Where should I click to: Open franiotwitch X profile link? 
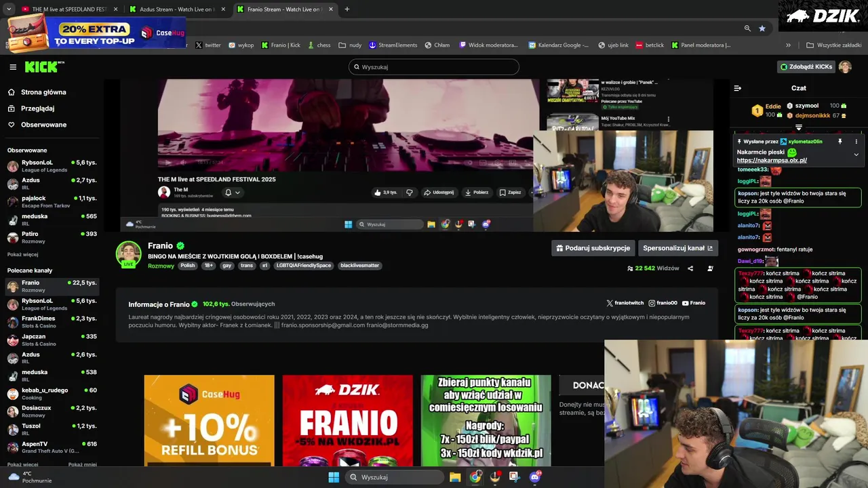625,303
